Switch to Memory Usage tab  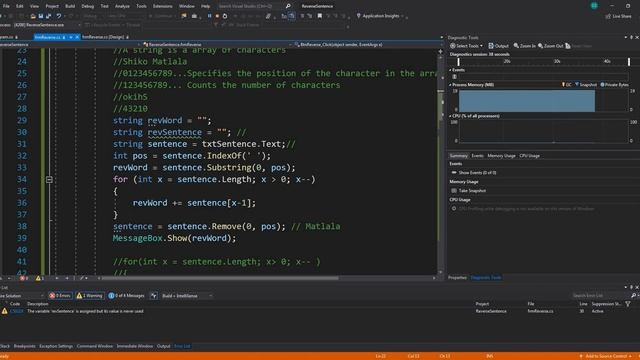tap(501, 156)
